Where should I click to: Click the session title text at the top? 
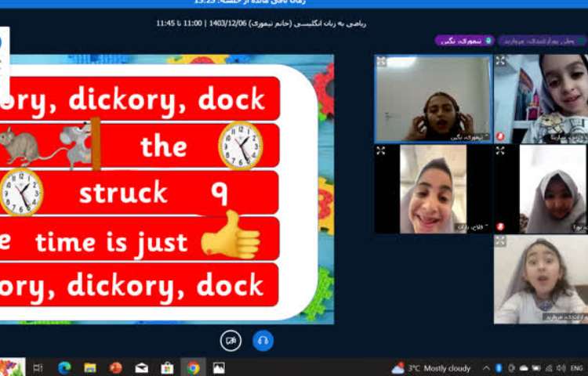(x=261, y=23)
